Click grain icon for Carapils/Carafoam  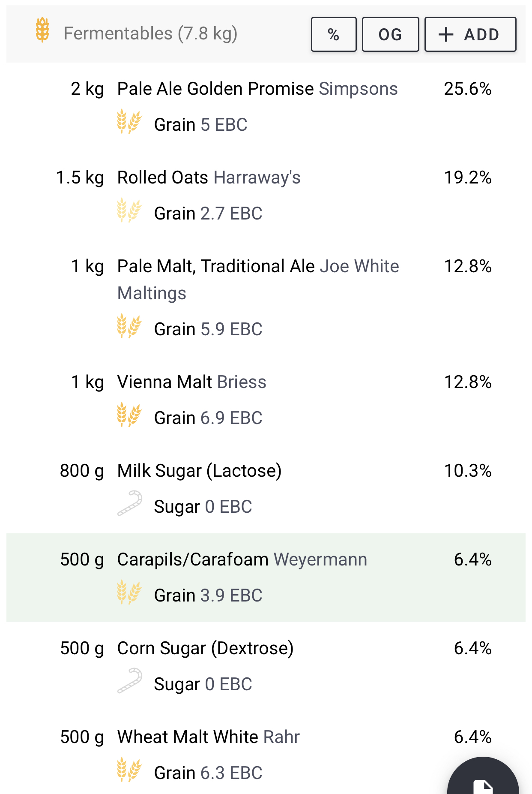[129, 592]
